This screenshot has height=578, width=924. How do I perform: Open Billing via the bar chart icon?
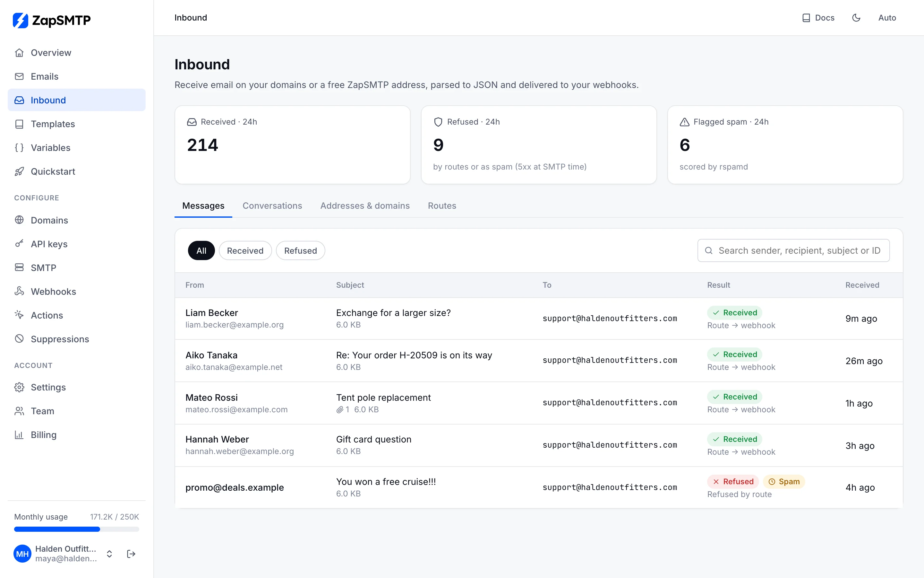coord(19,435)
